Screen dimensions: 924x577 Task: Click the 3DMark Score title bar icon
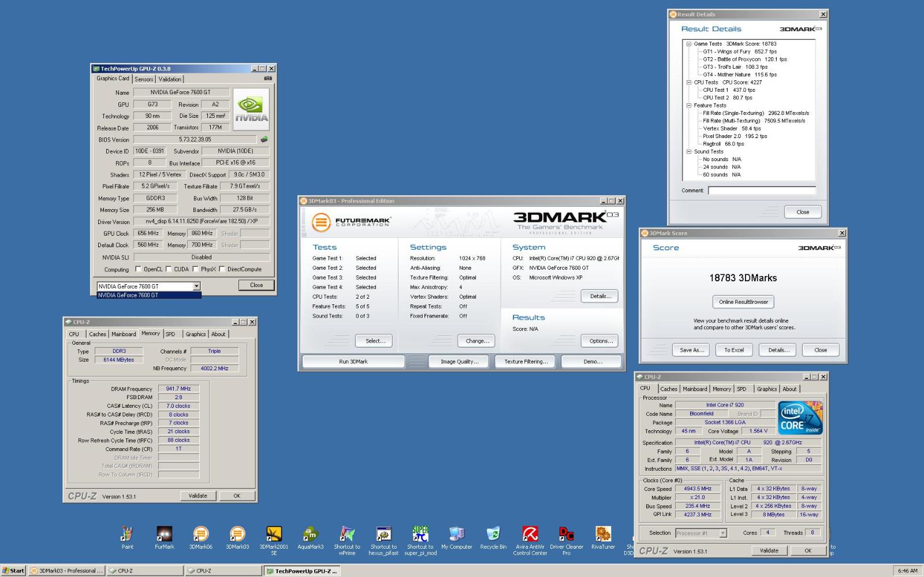coord(645,233)
